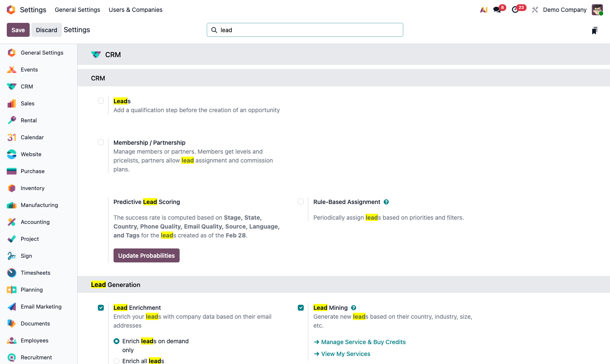Open the General Settings menu item
This screenshot has height=364, width=610.
(78, 9)
